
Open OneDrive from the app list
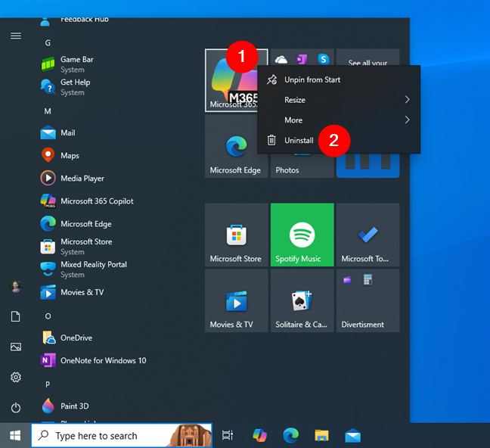tap(76, 338)
